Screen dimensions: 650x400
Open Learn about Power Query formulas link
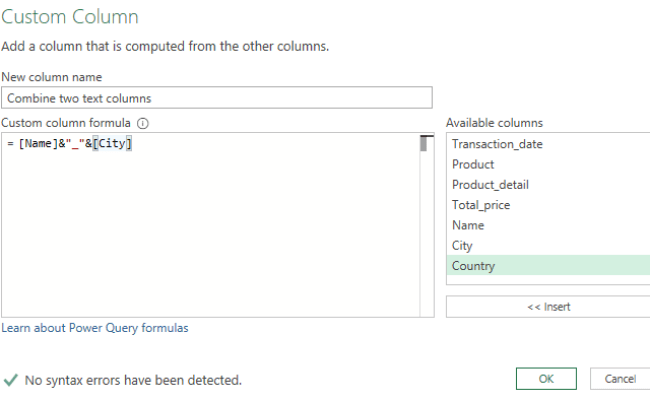click(x=95, y=328)
